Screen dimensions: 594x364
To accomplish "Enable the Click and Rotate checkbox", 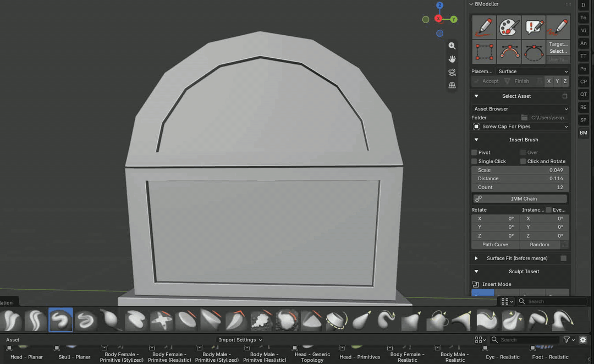I will coord(523,161).
